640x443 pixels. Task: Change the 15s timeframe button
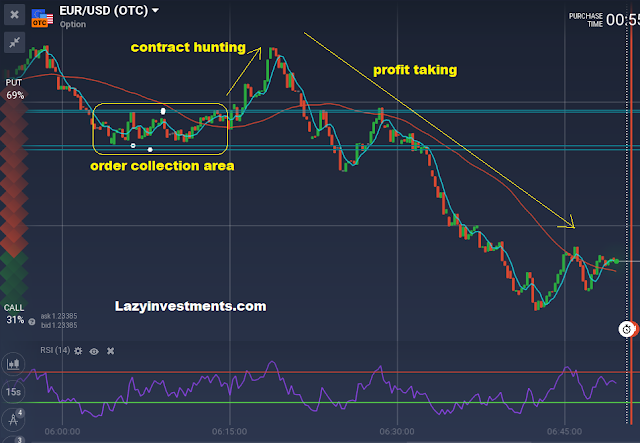(13, 392)
